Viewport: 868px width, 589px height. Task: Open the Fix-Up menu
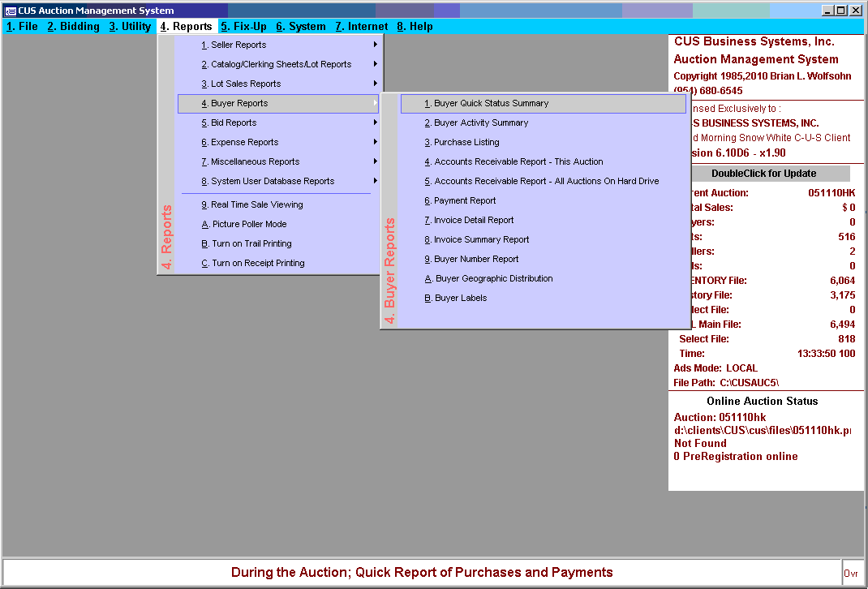tap(243, 27)
